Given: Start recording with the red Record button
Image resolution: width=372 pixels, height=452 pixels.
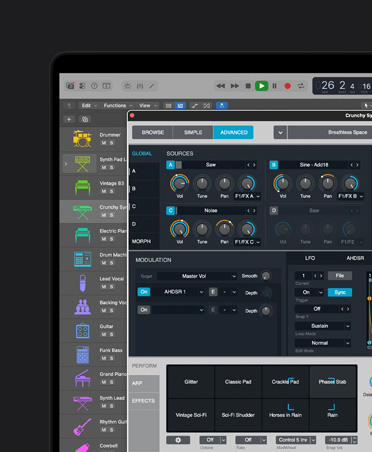Looking at the screenshot, I should pyautogui.click(x=287, y=86).
